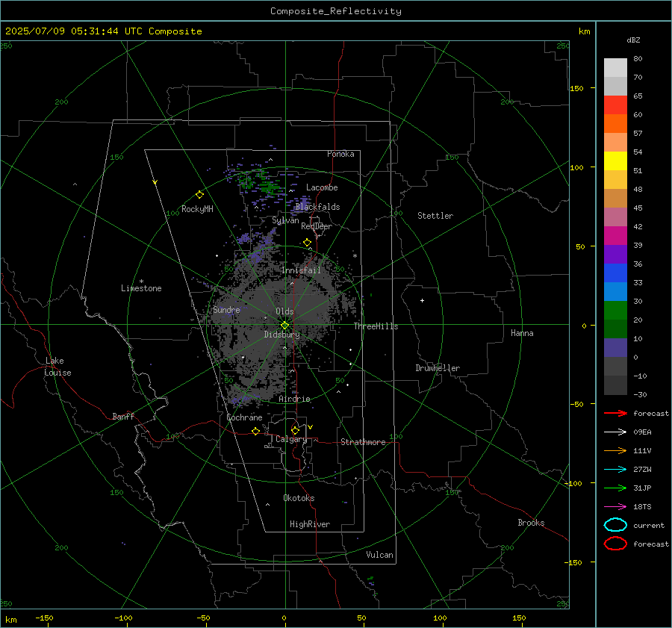
Task: Click yellow diamond marker beside RockyMH
Action: pos(199,195)
